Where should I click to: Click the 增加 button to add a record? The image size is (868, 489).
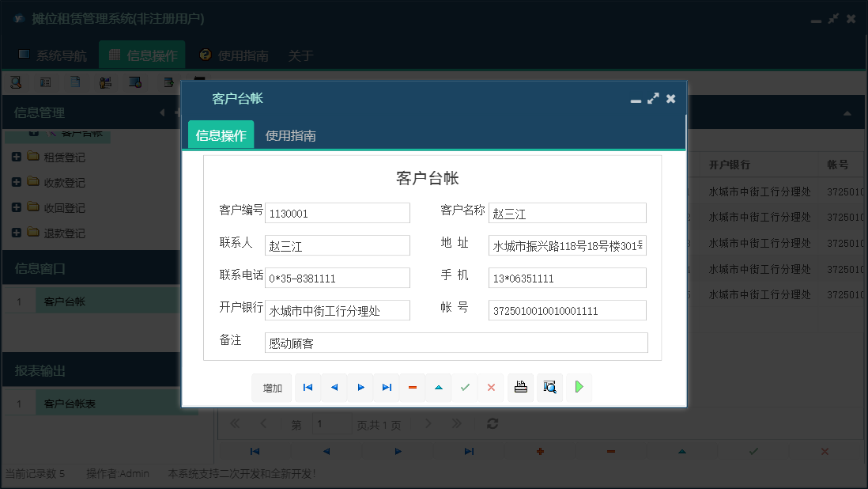tap(272, 387)
